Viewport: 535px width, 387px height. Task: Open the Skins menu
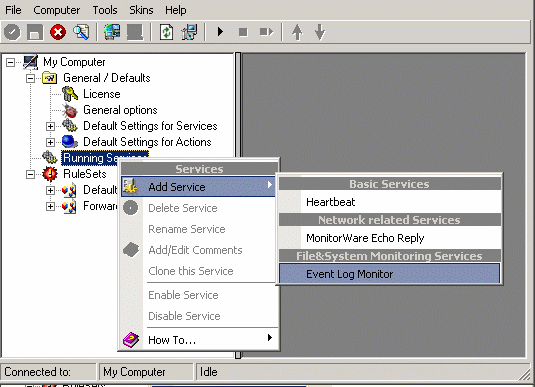coord(141,10)
